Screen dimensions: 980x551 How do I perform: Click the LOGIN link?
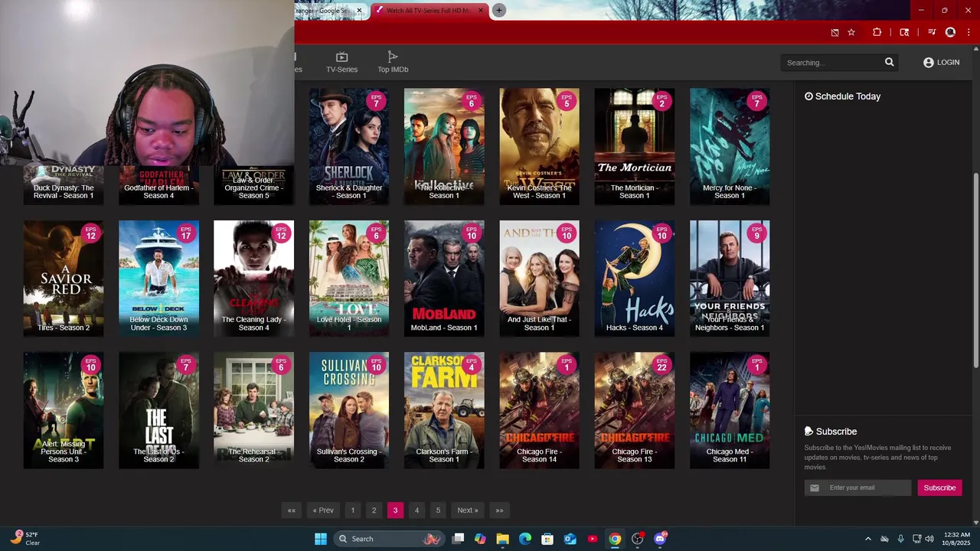pos(941,63)
